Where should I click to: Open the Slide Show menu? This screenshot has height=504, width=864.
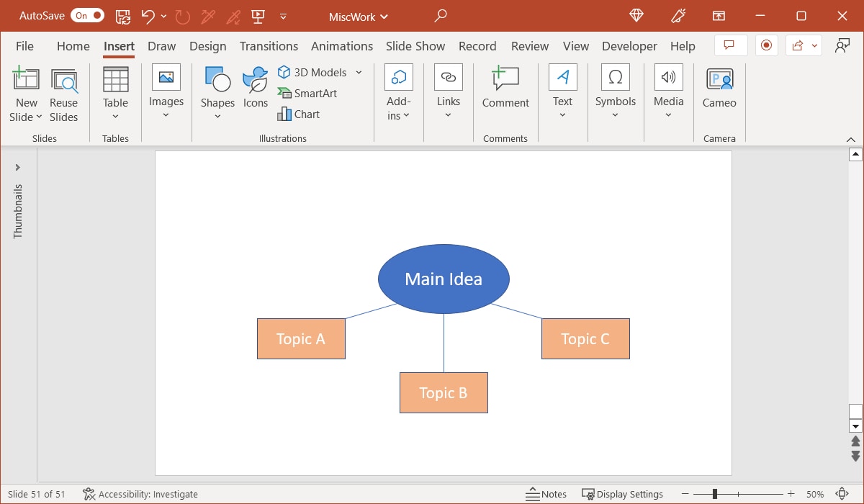415,45
